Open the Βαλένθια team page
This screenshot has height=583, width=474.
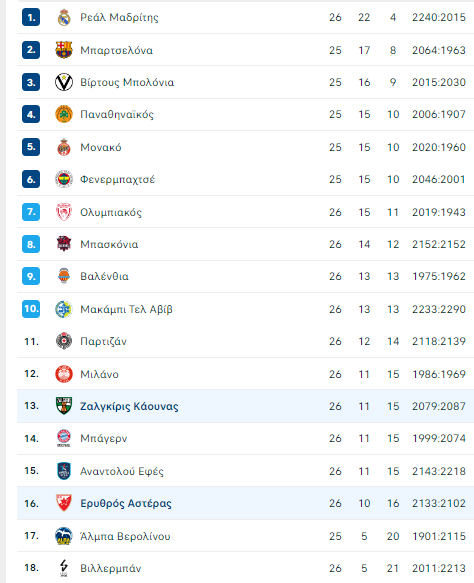tap(104, 276)
